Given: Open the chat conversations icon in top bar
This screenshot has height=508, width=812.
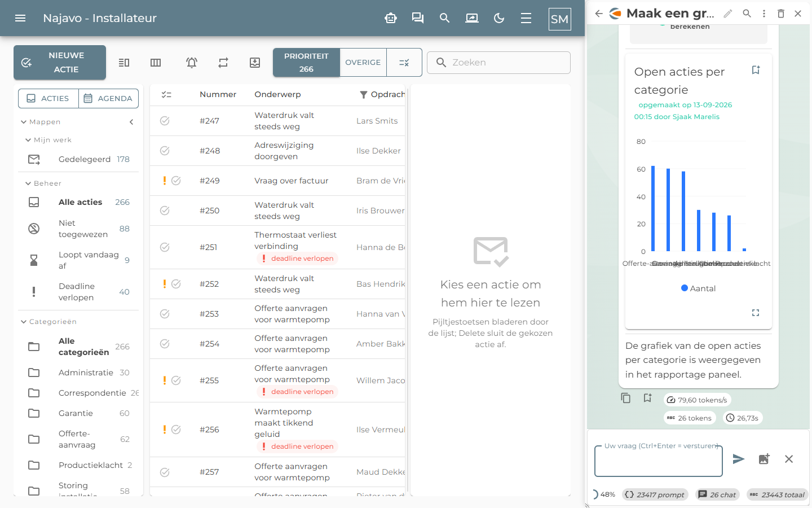Looking at the screenshot, I should 418,18.
